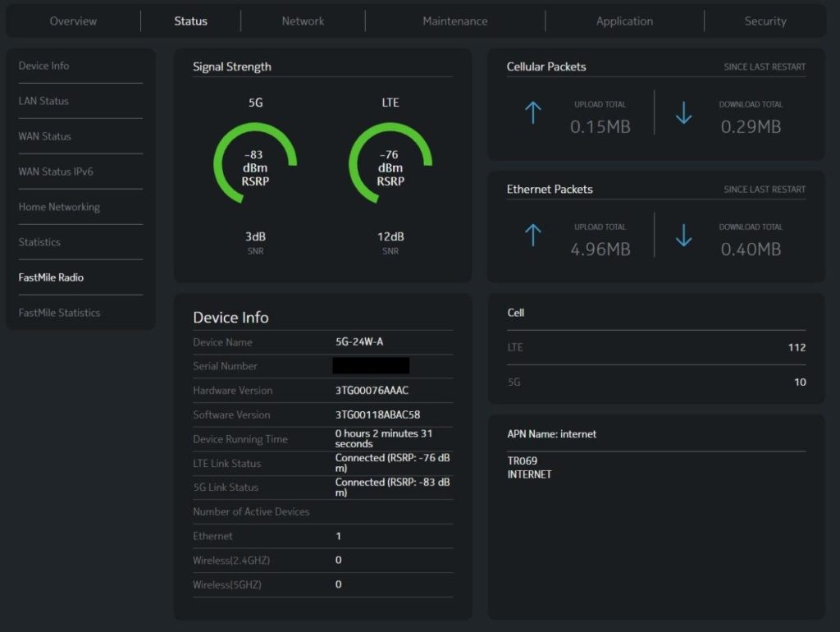Click the Cellular Packets download arrow icon
Image resolution: width=840 pixels, height=632 pixels.
683,113
